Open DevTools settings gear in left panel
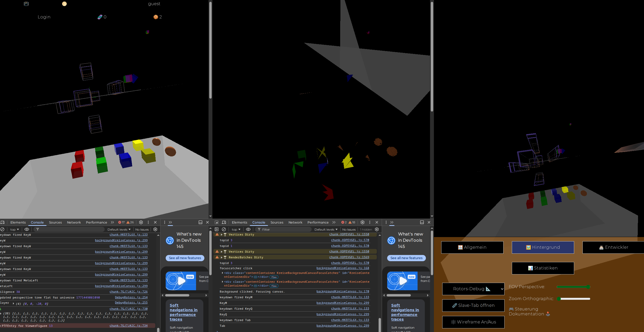Image resolution: width=644 pixels, height=332 pixels. tap(141, 222)
